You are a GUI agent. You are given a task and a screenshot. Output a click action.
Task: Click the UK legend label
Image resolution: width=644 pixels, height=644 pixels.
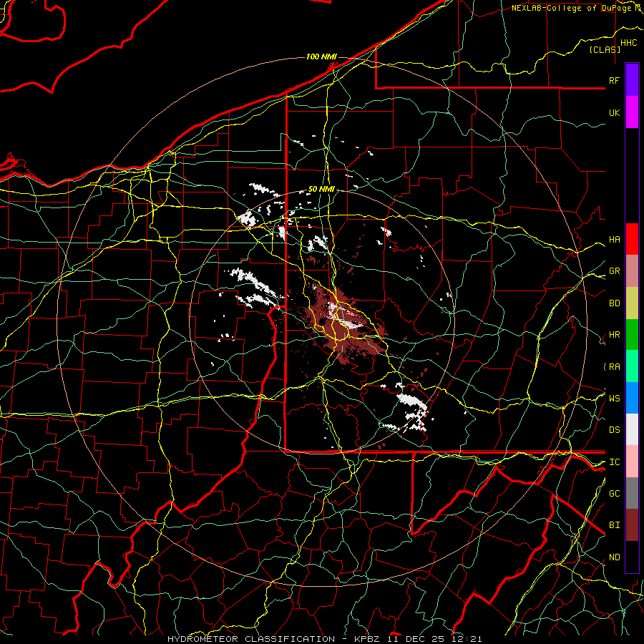pyautogui.click(x=614, y=112)
